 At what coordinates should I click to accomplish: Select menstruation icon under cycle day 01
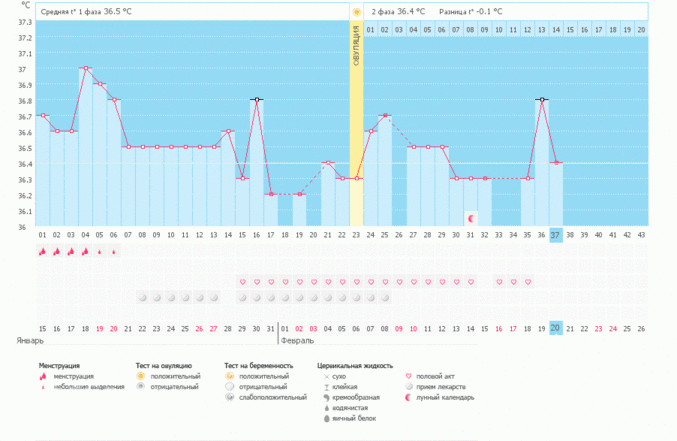pos(42,252)
